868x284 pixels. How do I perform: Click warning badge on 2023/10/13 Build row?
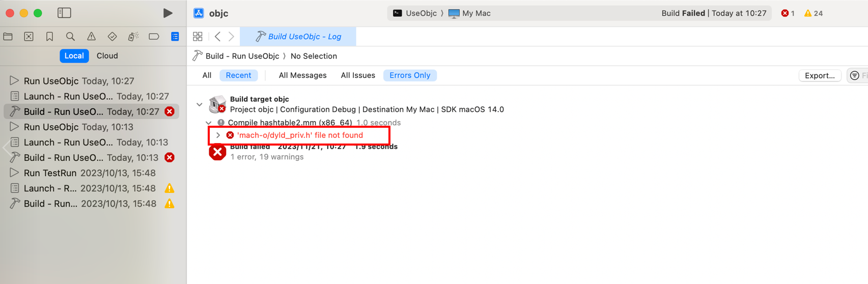[170, 204]
